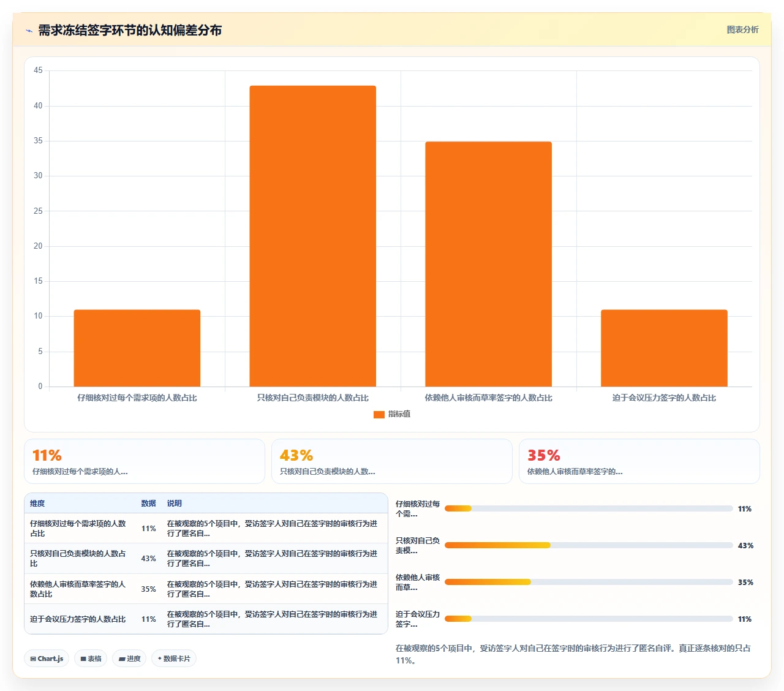The height and width of the screenshot is (691, 784).
Task: Click the first bar 仔细核对过每个需求项
Action: click(x=137, y=348)
